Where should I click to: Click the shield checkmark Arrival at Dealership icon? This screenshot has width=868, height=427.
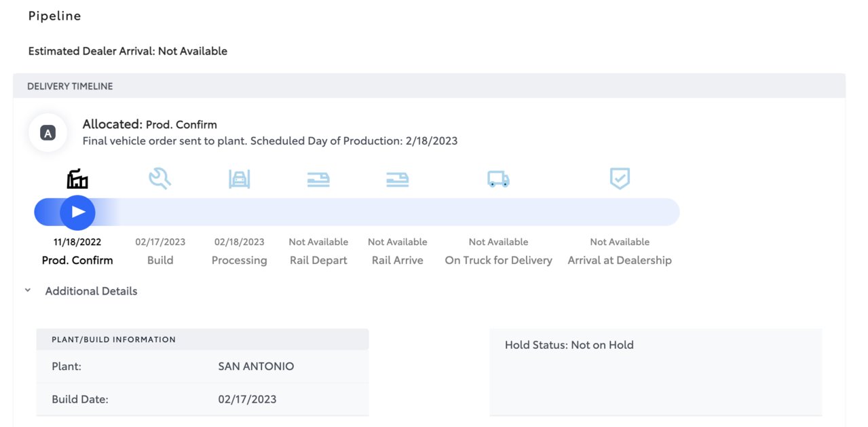pos(620,179)
